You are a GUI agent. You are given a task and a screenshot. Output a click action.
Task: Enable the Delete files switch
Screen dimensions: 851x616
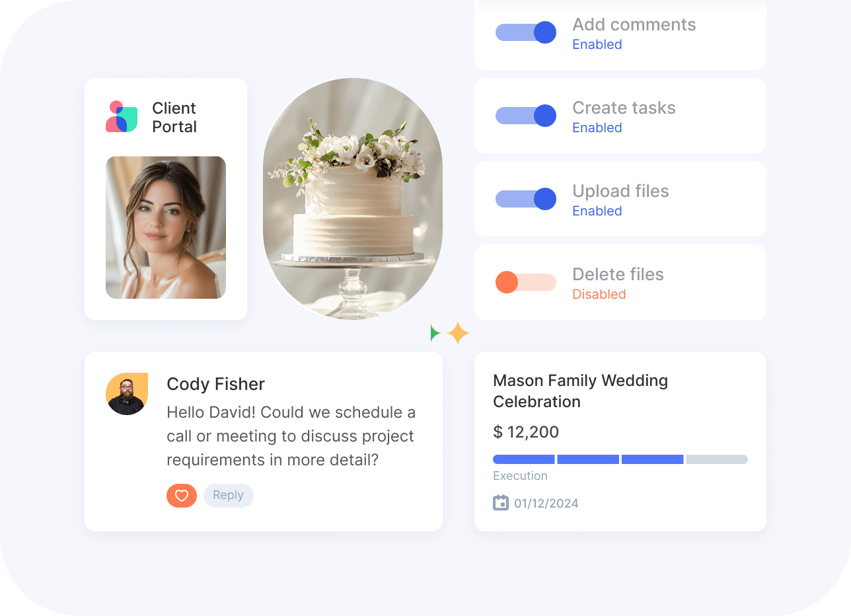[x=526, y=282]
